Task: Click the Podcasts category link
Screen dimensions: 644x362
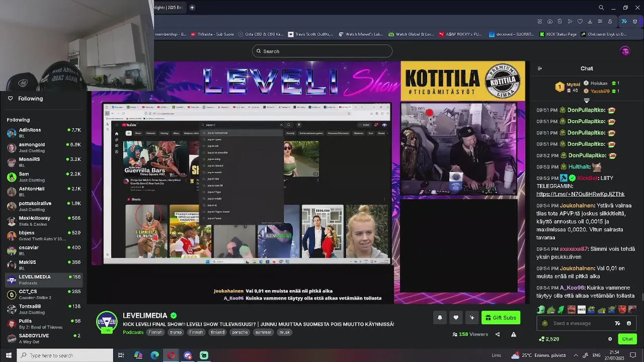Action: tap(133, 332)
